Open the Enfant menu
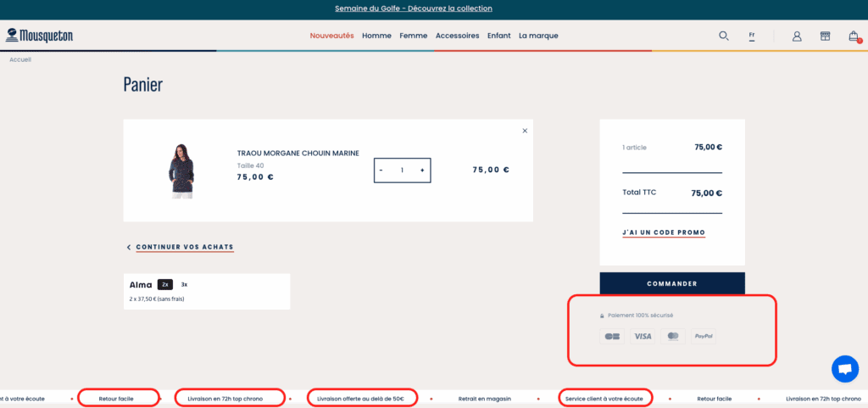868x408 pixels. tap(498, 36)
